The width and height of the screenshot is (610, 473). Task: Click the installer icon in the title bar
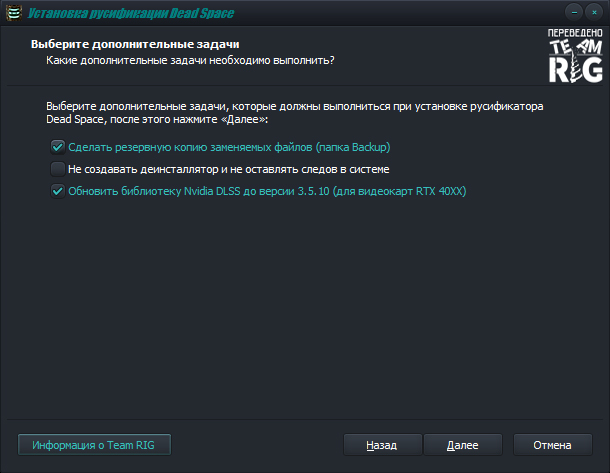point(14,12)
